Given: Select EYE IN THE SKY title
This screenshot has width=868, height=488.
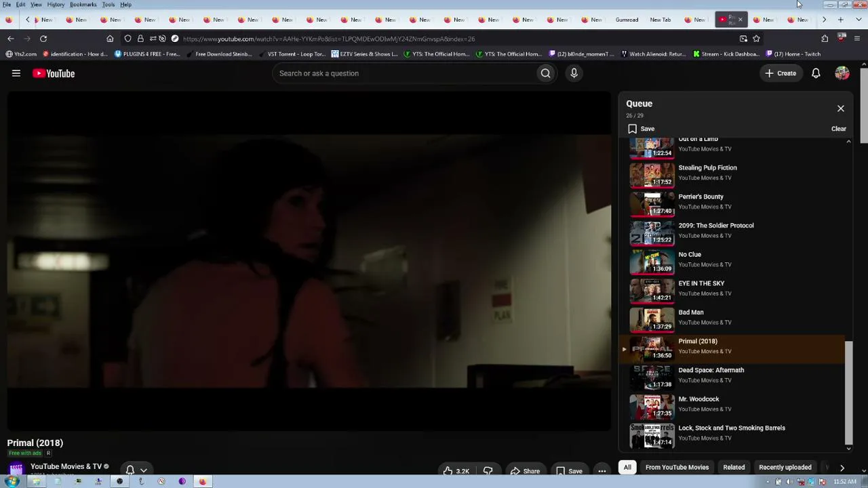Looking at the screenshot, I should point(701,283).
